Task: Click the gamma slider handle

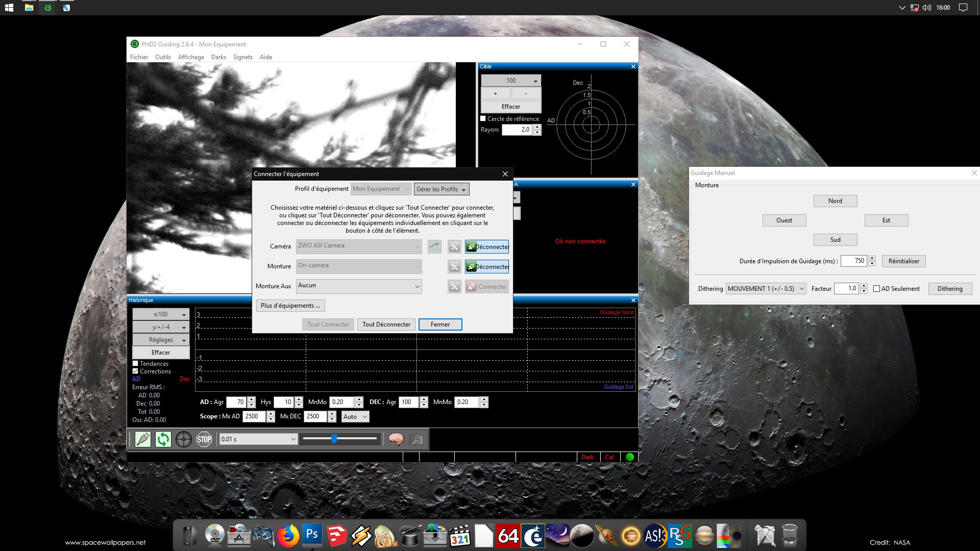Action: click(334, 439)
